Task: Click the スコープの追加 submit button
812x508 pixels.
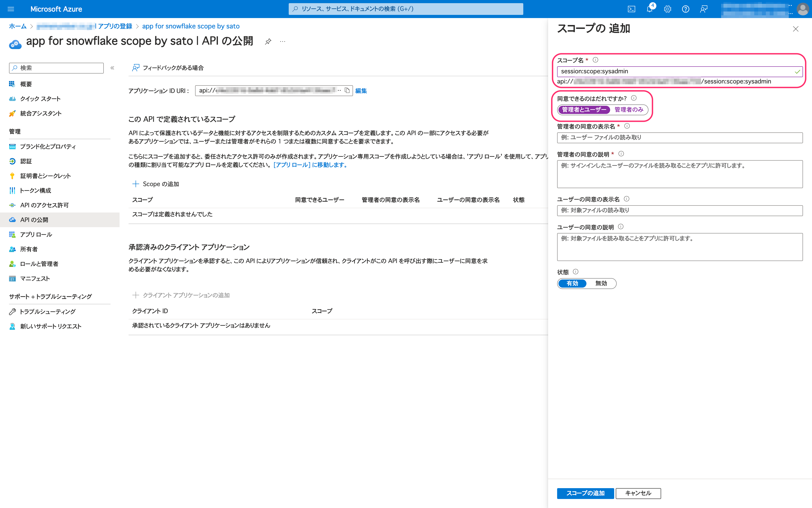Action: coord(585,493)
